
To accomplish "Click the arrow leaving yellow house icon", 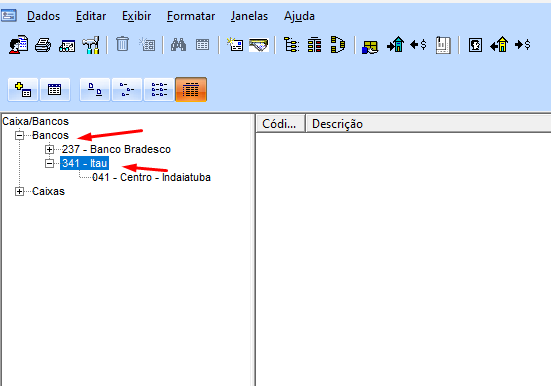I will tap(499, 45).
